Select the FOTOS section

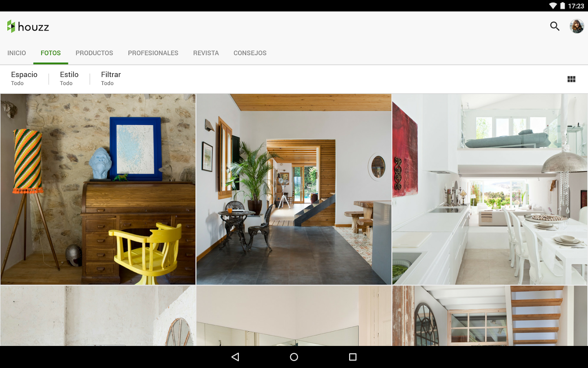pyautogui.click(x=51, y=53)
